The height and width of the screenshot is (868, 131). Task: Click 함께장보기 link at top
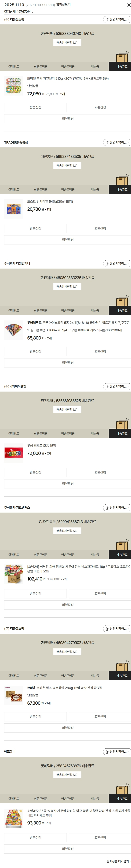[x=63, y=5]
